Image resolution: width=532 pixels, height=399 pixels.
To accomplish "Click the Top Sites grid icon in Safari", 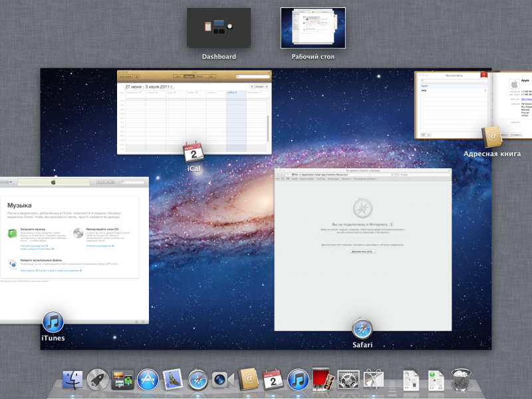I will (x=288, y=178).
